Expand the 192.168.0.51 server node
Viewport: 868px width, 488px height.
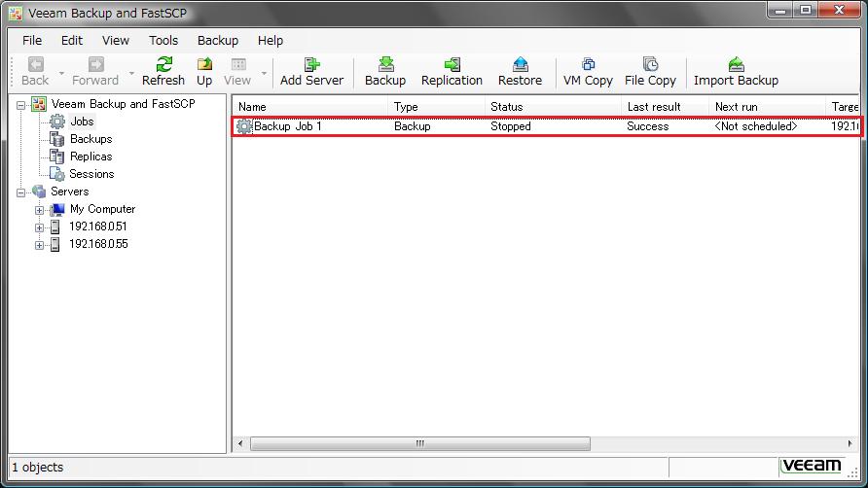pyautogui.click(x=39, y=227)
